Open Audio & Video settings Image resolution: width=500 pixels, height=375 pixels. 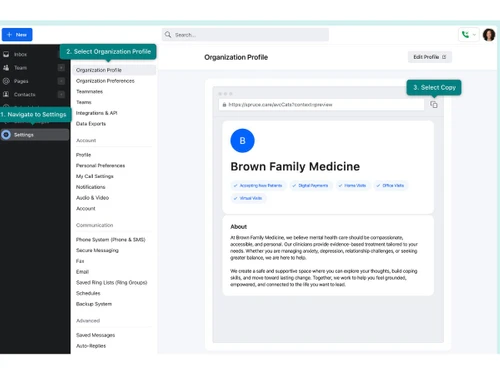[x=92, y=198]
